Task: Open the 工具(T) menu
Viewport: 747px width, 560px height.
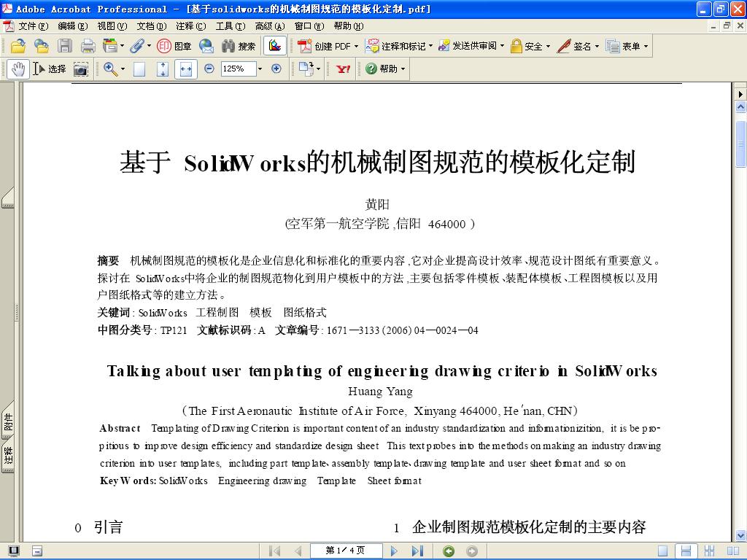Action: pyautogui.click(x=230, y=26)
